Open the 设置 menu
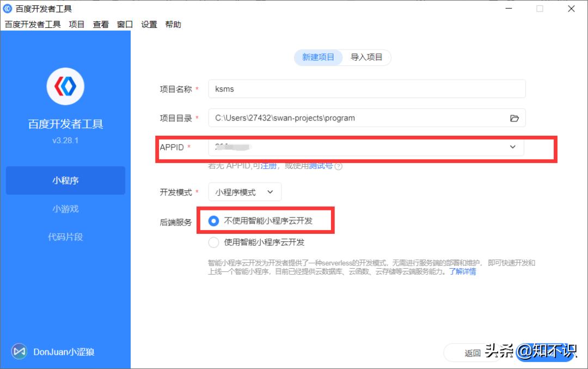Screen dimensions: 588x369 pos(148,24)
